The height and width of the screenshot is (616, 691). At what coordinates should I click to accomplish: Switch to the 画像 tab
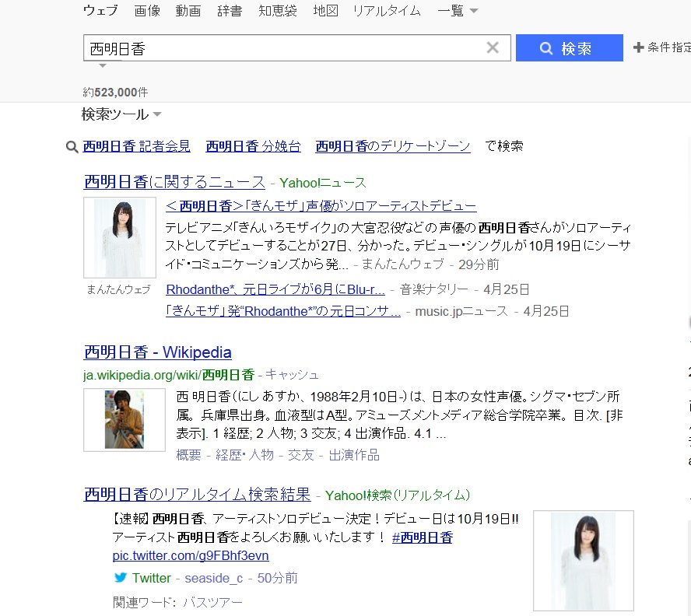pos(147,11)
